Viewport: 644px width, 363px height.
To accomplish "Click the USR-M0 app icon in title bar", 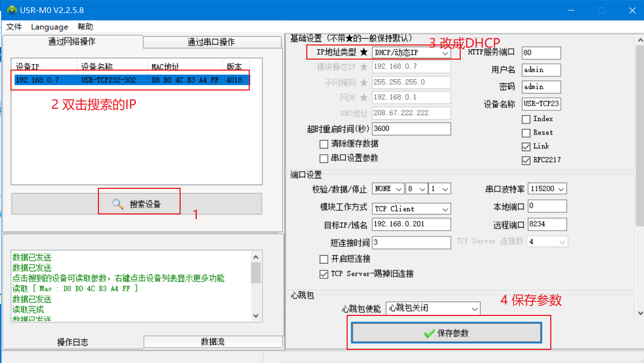I will pyautogui.click(x=12, y=10).
